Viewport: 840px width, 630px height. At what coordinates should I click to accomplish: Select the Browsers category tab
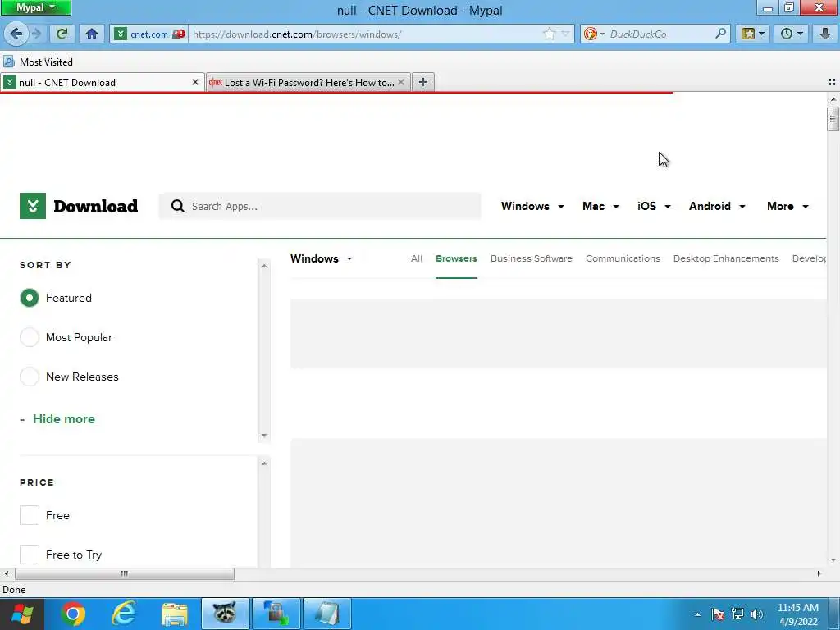[x=456, y=258]
